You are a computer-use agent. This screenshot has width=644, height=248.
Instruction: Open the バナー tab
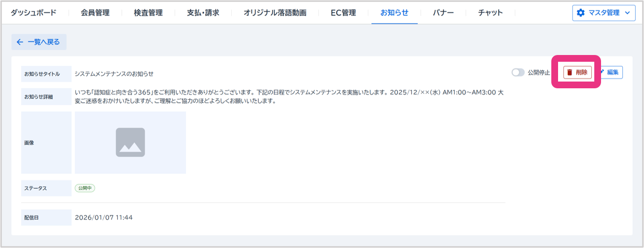[443, 13]
